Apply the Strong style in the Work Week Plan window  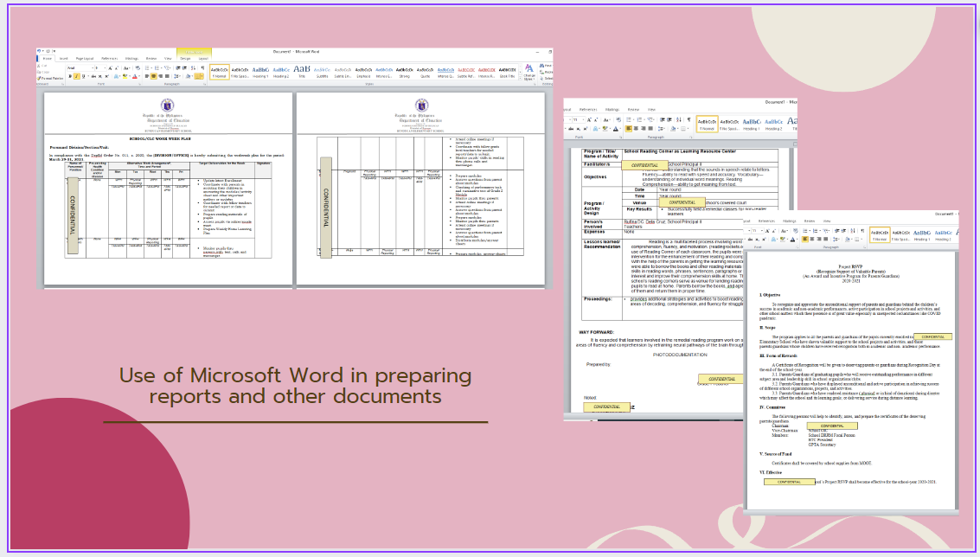[405, 72]
